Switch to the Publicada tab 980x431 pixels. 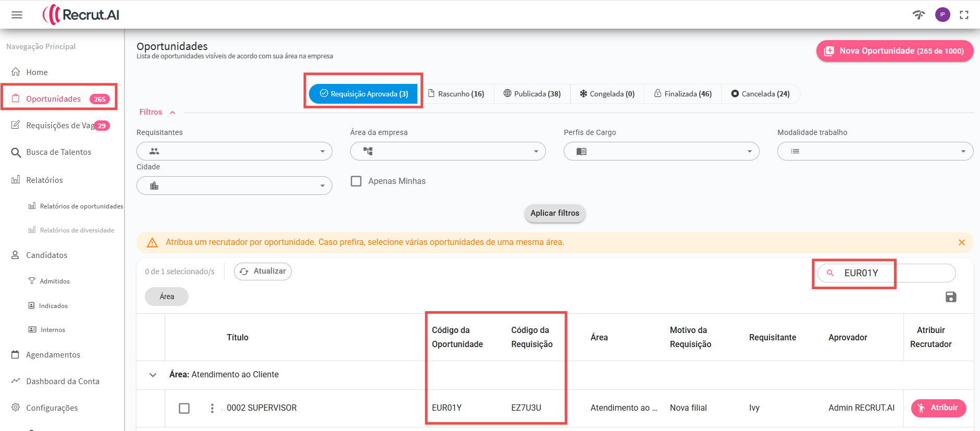point(532,94)
